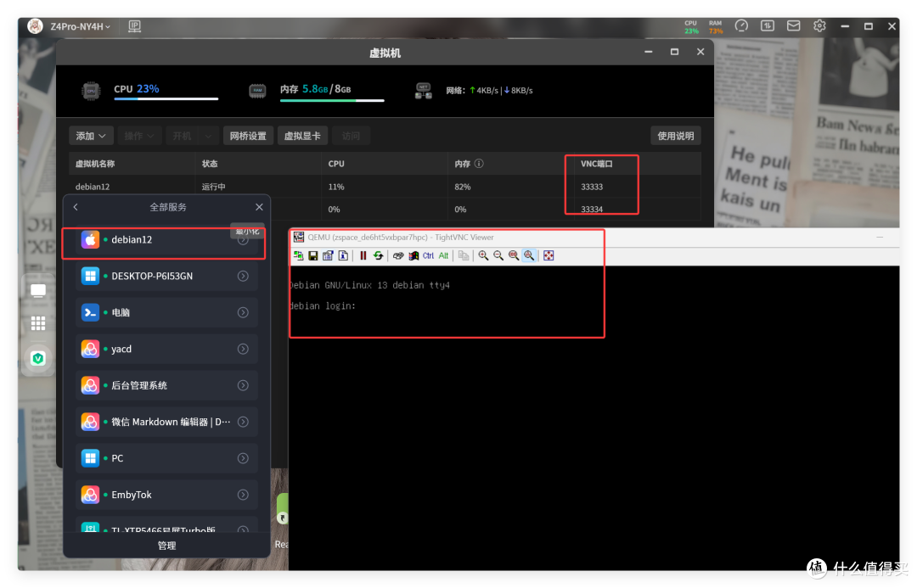This screenshot has height=588, width=917.
Task: Open the settings gear in top bar
Action: (x=819, y=25)
